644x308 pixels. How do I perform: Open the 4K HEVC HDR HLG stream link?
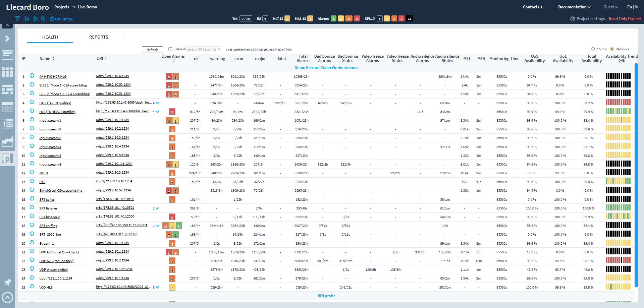53,77
